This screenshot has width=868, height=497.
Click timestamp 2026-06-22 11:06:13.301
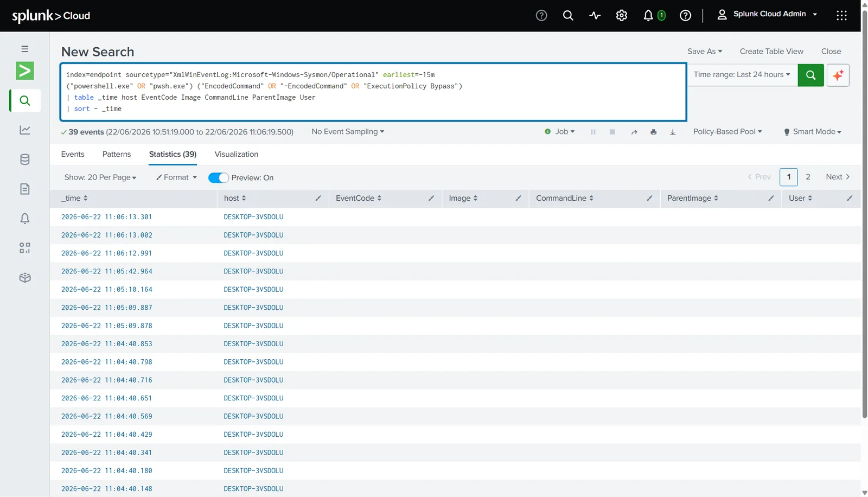(x=106, y=216)
